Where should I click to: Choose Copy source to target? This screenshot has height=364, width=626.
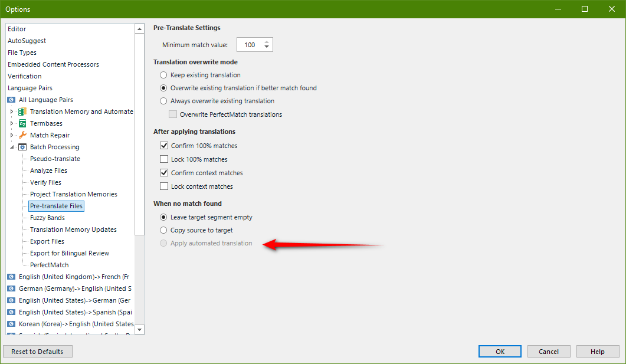pyautogui.click(x=163, y=230)
